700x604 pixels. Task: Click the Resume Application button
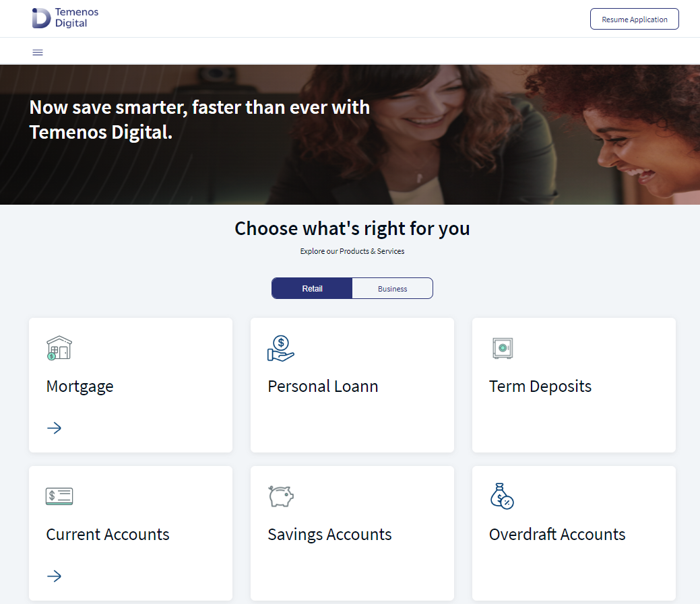click(x=635, y=19)
